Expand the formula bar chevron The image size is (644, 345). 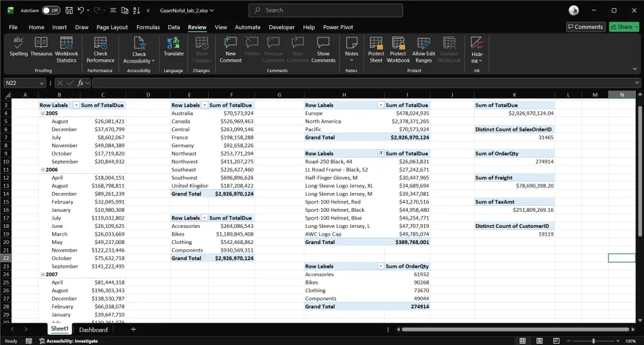637,83
